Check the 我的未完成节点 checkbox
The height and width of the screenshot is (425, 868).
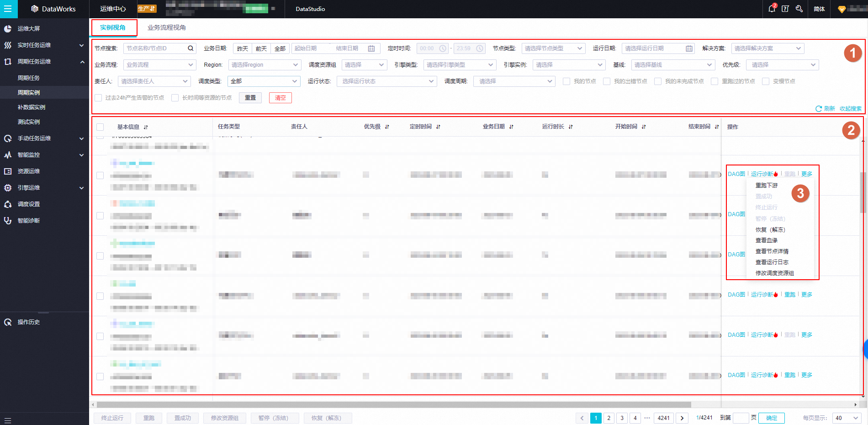click(x=658, y=81)
